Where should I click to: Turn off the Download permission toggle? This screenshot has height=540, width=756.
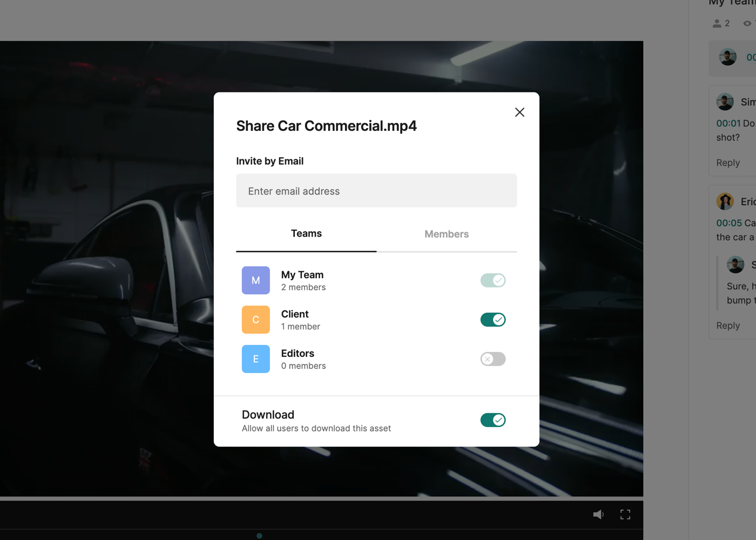(492, 420)
